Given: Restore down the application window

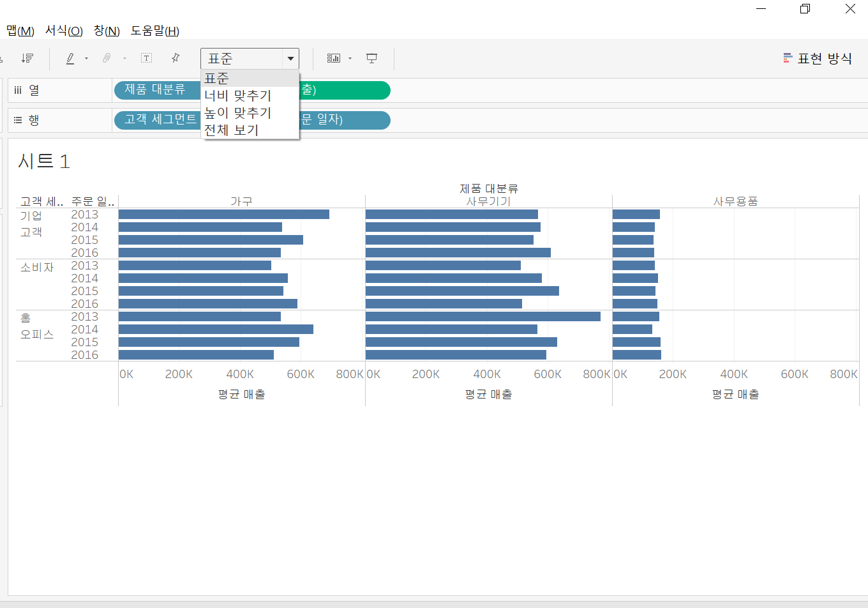Looking at the screenshot, I should pos(805,9).
